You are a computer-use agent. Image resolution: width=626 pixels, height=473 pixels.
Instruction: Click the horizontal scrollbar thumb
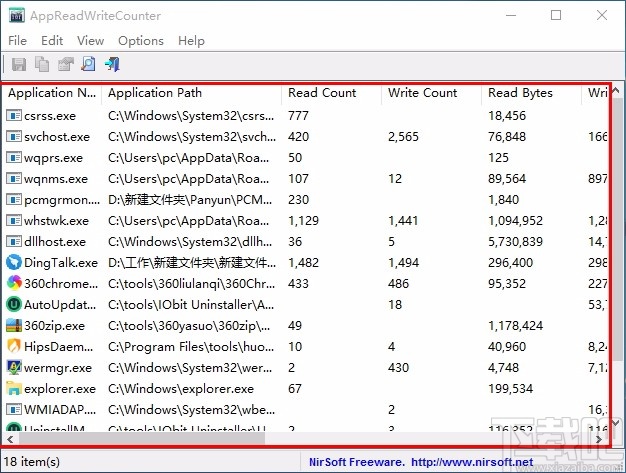click(142, 439)
